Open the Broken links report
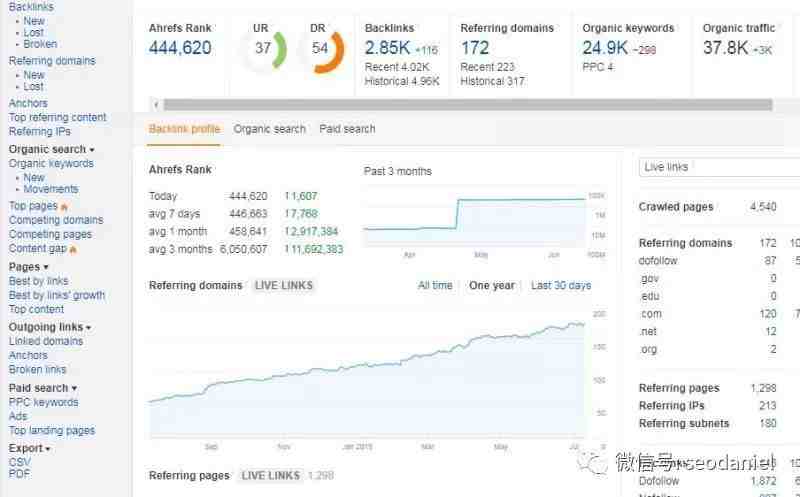800x497 pixels. pyautogui.click(x=38, y=369)
